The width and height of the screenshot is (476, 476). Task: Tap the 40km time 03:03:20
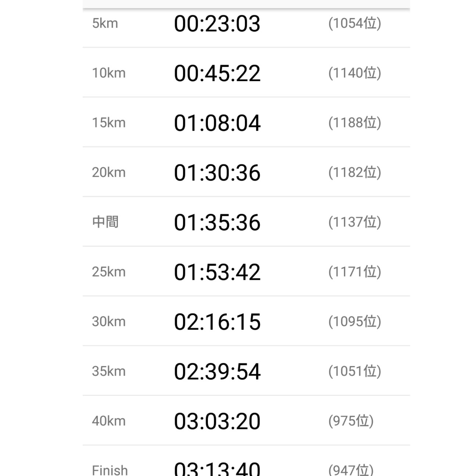(217, 422)
